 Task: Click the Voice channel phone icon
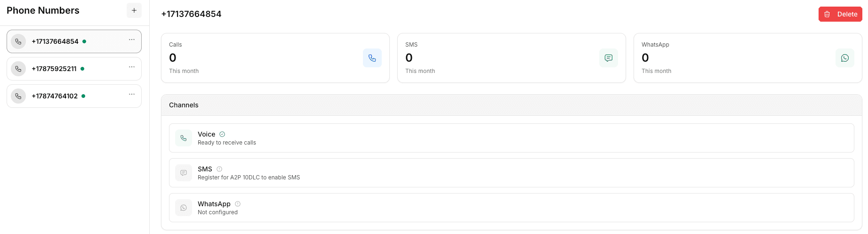pyautogui.click(x=184, y=138)
